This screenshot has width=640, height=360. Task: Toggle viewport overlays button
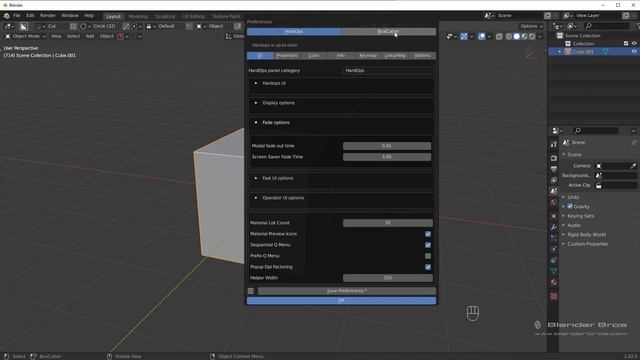tap(482, 36)
